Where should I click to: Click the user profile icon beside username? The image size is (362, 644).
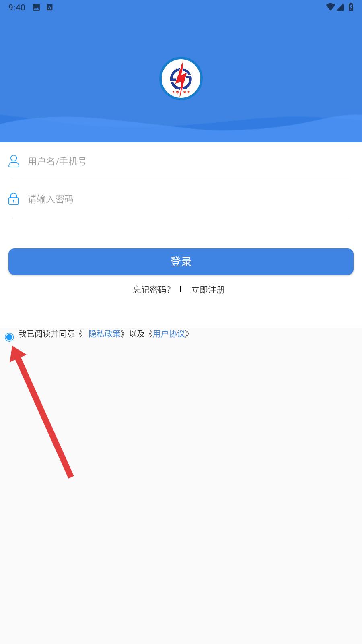(14, 161)
